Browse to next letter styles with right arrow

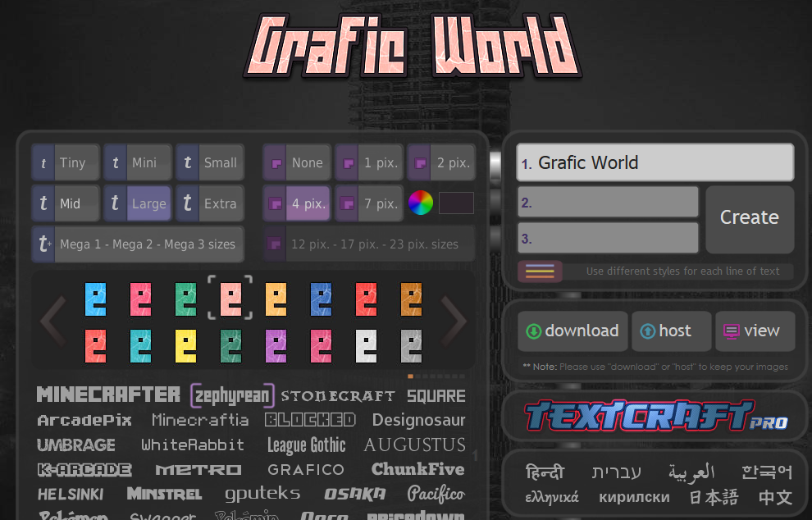(x=454, y=320)
